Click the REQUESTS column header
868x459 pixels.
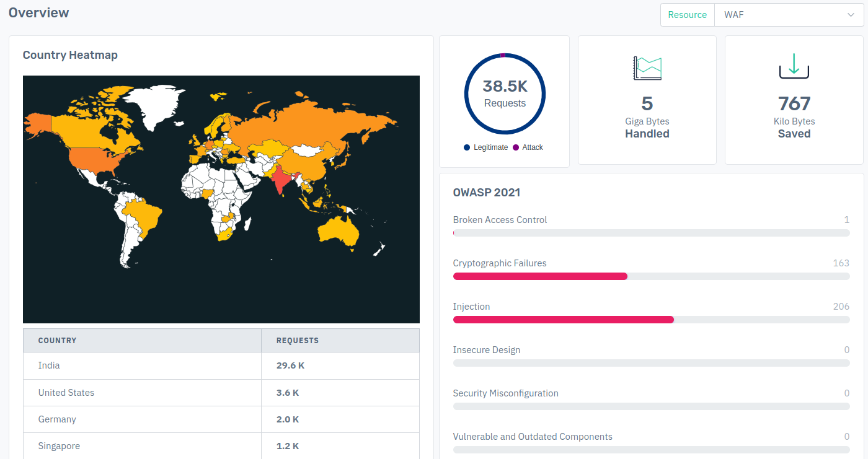click(x=298, y=341)
